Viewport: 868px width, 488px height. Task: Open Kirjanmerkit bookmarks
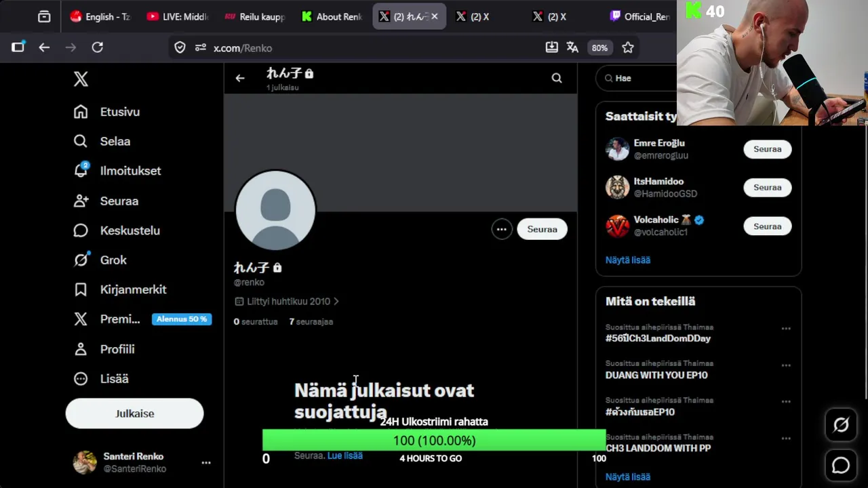[120, 289]
